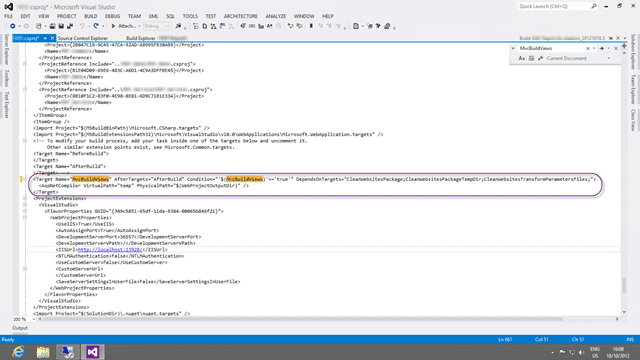
Task: Clear the MvcBuildViews search text
Action: (588, 48)
